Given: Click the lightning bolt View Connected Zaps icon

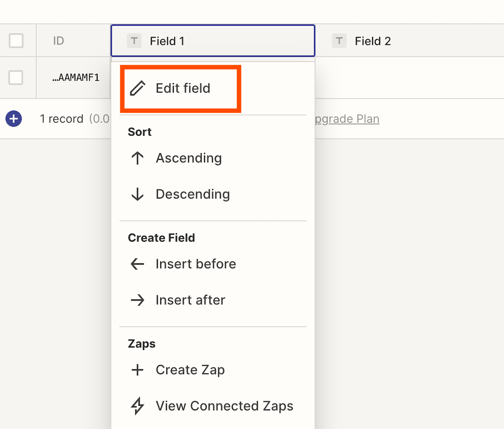Looking at the screenshot, I should 138,405.
